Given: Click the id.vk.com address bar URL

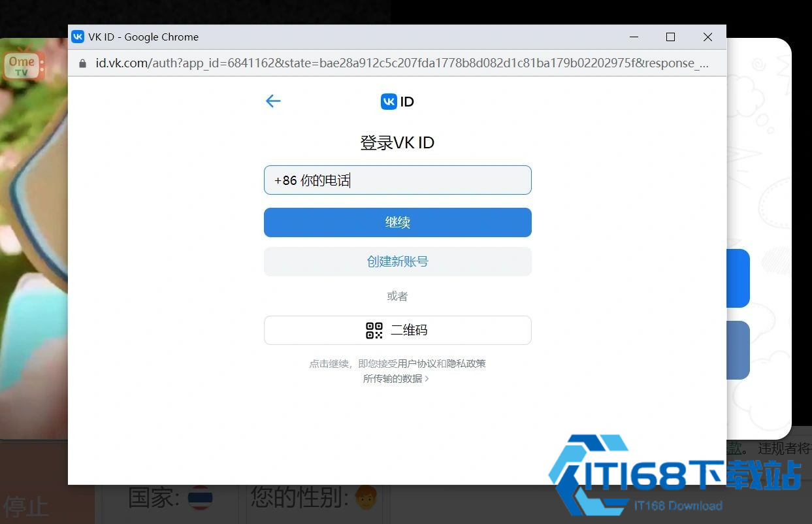Looking at the screenshot, I should (402, 63).
